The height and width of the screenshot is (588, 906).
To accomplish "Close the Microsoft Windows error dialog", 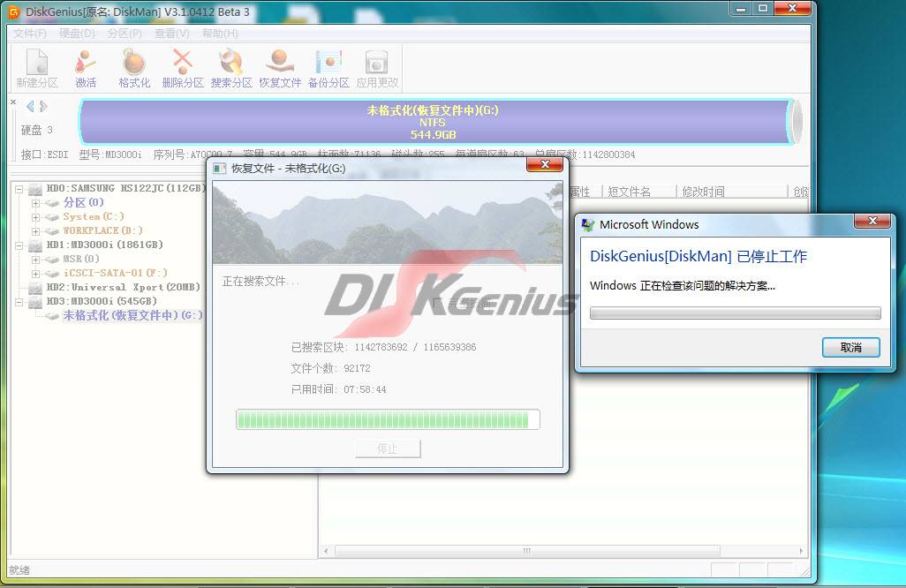I will (x=872, y=222).
